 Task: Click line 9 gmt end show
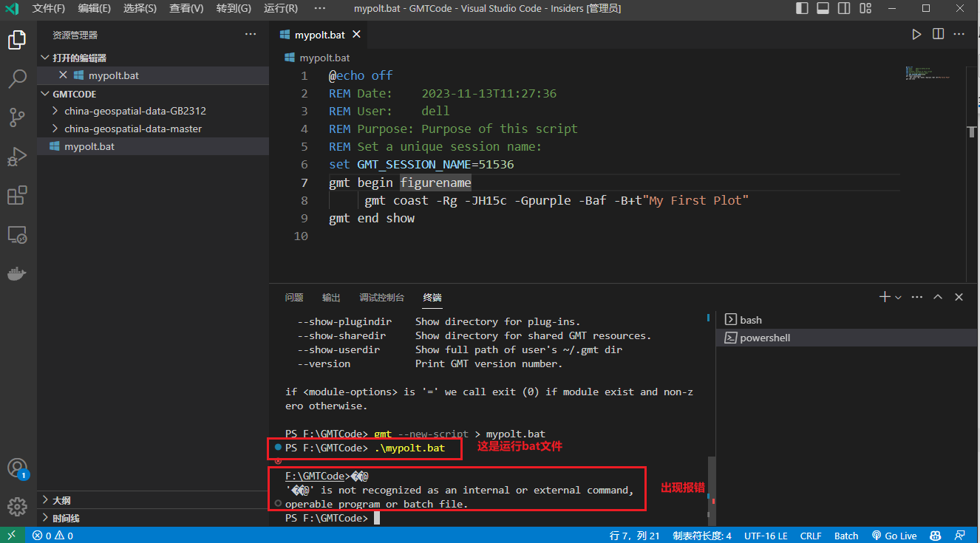pyautogui.click(x=372, y=218)
